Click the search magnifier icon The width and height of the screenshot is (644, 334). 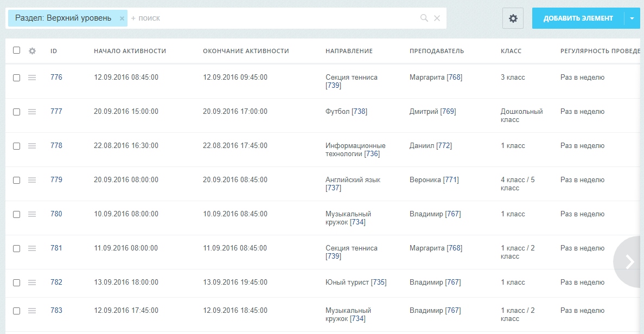424,18
